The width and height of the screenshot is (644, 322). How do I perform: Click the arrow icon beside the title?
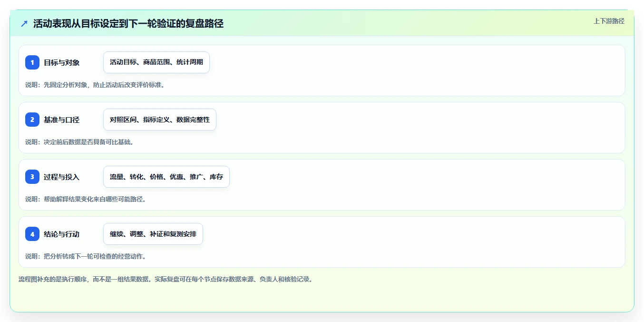pos(24,23)
